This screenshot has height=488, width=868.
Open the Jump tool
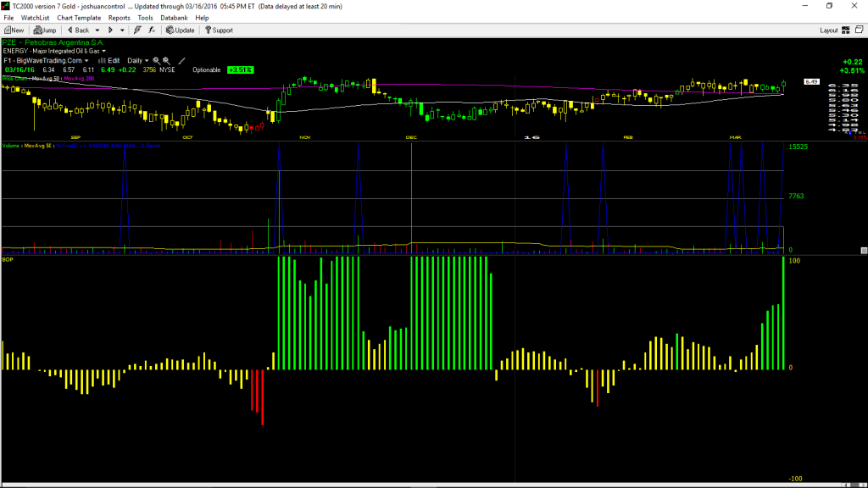45,30
